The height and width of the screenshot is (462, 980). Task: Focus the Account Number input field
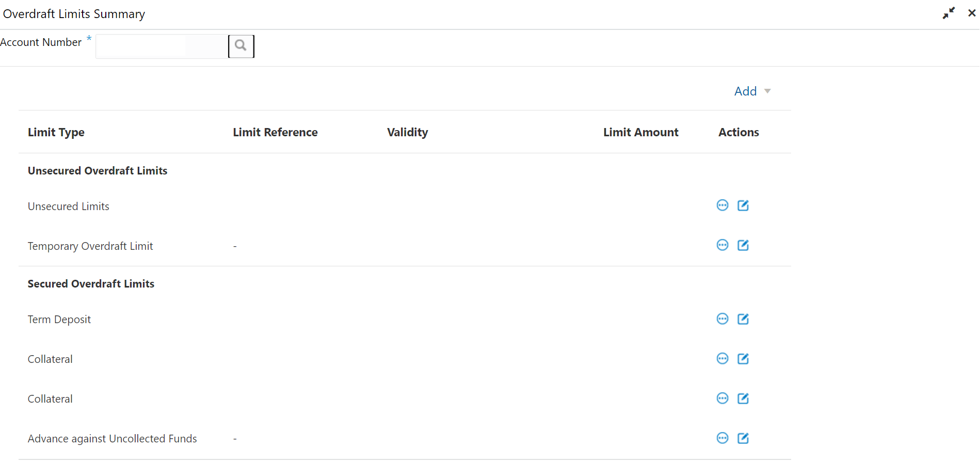[x=162, y=46]
